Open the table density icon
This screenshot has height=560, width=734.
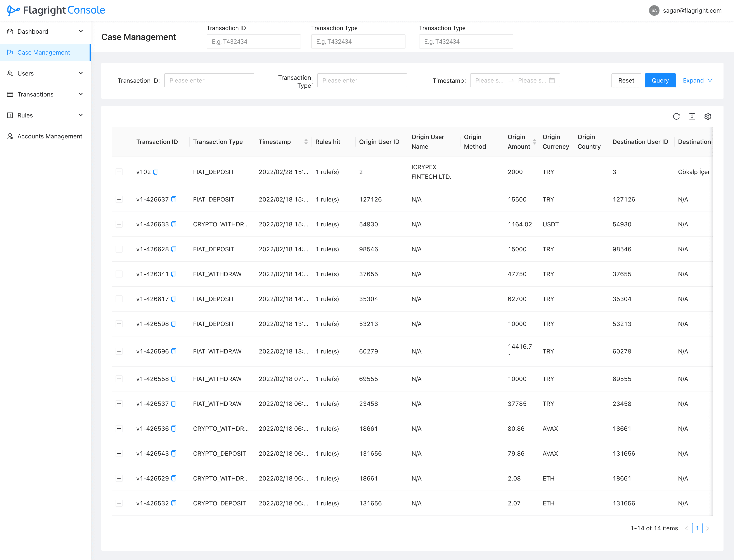point(692,116)
